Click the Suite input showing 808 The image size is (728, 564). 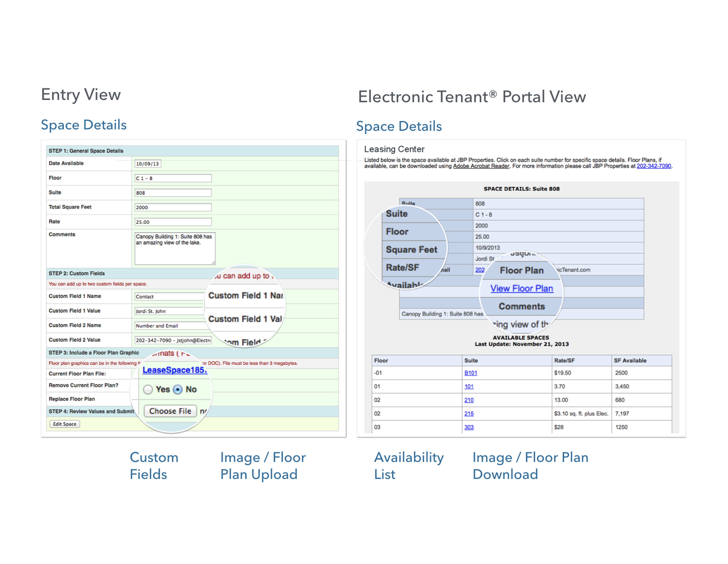[x=173, y=193]
